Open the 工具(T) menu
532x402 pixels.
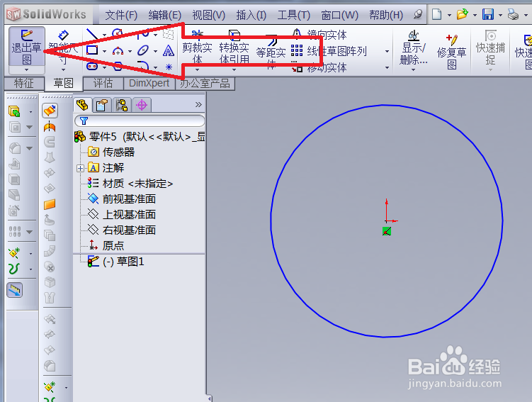pos(294,15)
